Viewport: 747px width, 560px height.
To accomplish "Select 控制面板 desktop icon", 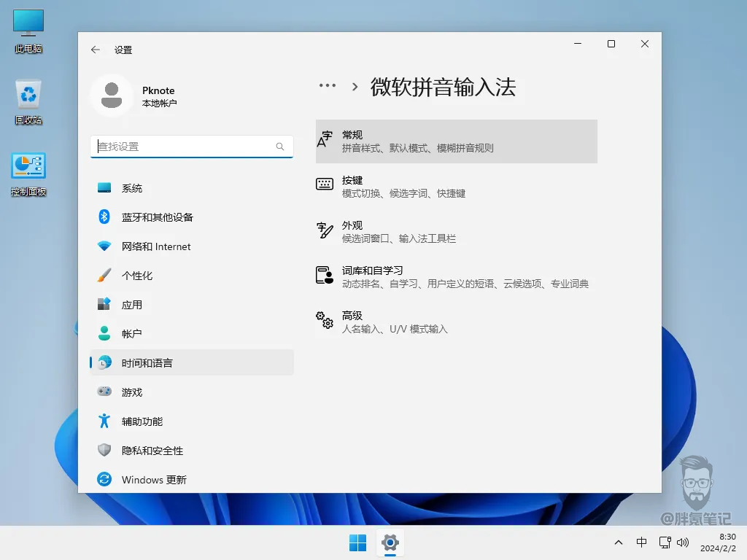I will (x=28, y=174).
